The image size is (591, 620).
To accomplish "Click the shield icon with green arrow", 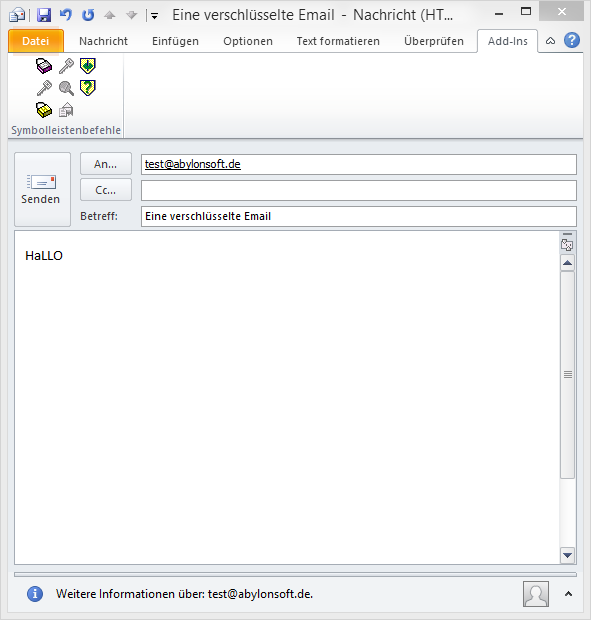I will pos(87,66).
